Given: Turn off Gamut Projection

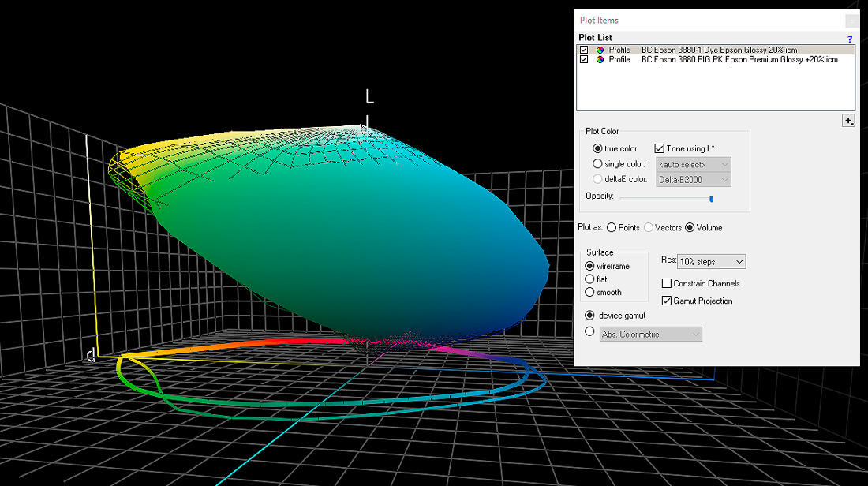Looking at the screenshot, I should click(667, 301).
